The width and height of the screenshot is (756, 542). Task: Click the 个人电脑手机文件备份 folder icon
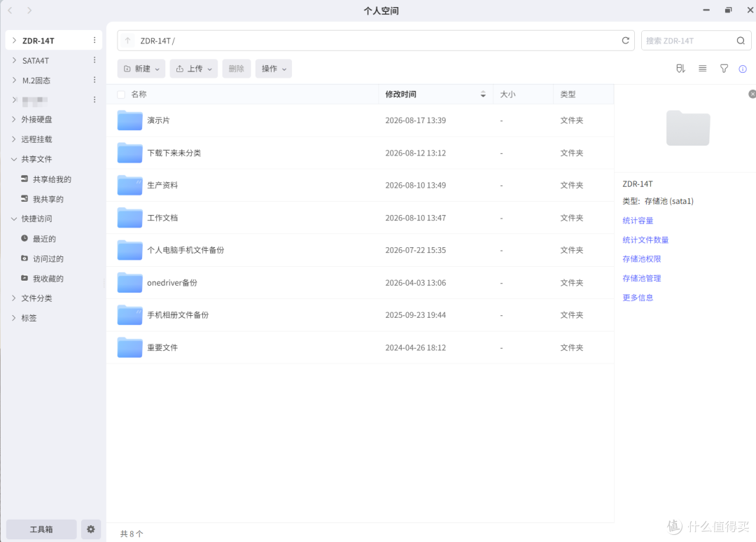(129, 250)
